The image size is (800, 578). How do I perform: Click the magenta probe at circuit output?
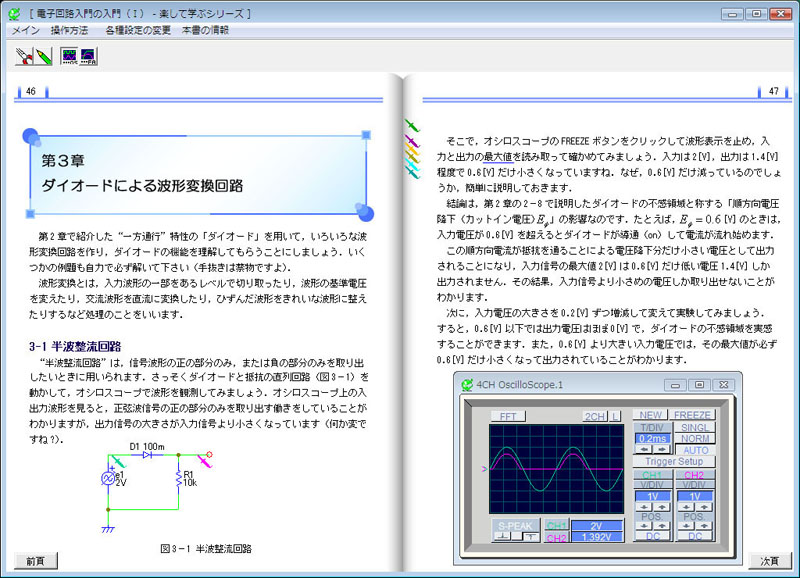pos(205,461)
